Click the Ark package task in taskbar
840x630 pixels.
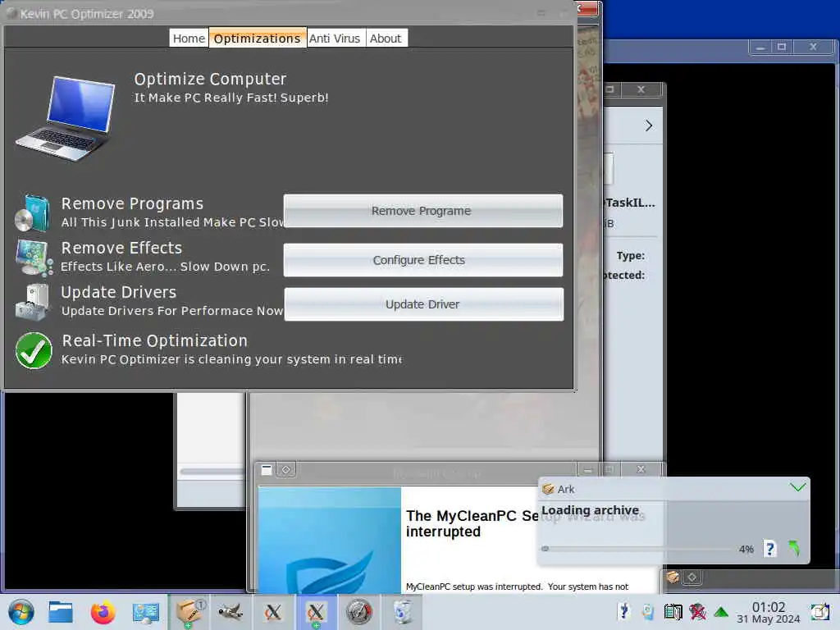point(189,612)
